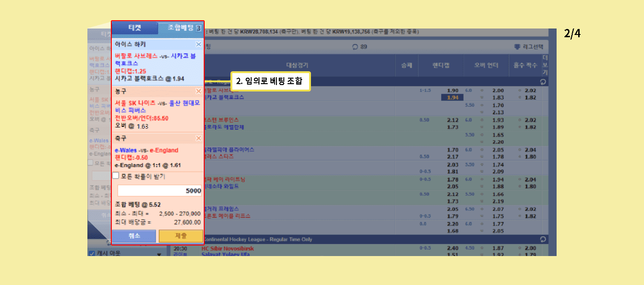Enable the 모든 확률이 받기 checkbox
Viewport: 644px width, 285px height.
(x=116, y=176)
